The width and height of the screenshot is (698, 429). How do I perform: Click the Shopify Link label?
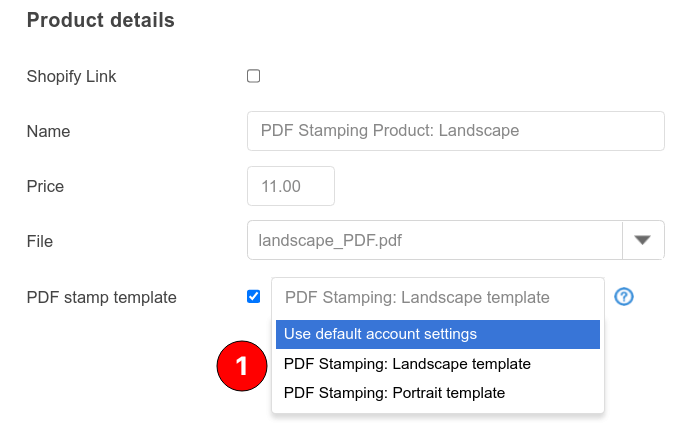(72, 77)
